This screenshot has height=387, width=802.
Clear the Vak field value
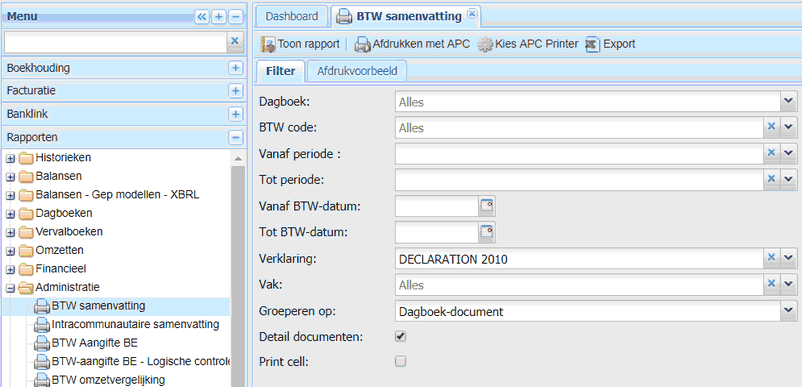(x=771, y=284)
